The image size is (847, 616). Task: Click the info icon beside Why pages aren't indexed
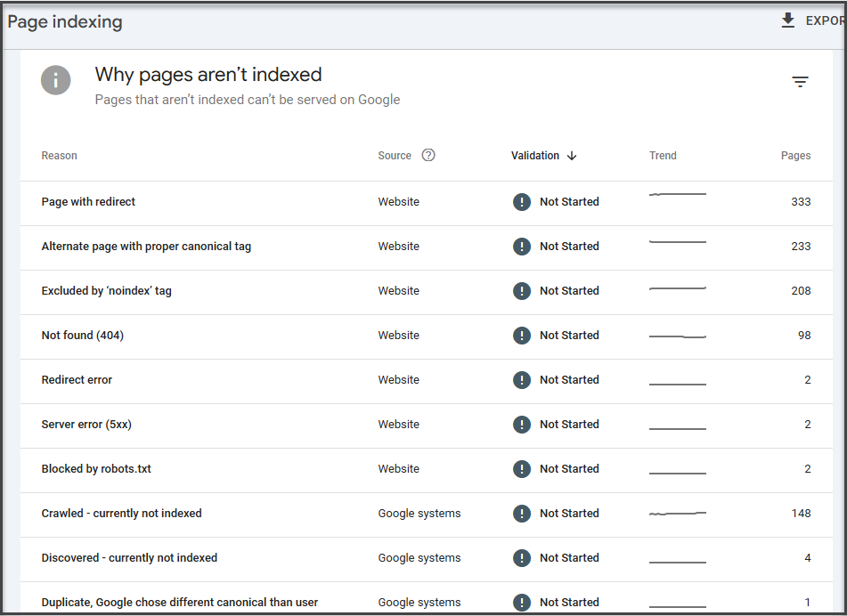tap(55, 80)
